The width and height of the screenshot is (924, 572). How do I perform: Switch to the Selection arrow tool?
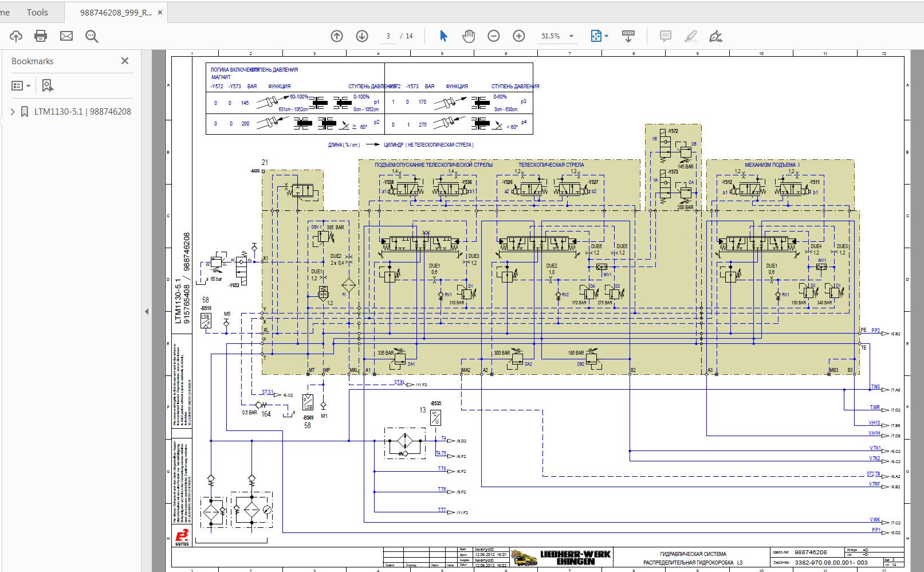443,36
